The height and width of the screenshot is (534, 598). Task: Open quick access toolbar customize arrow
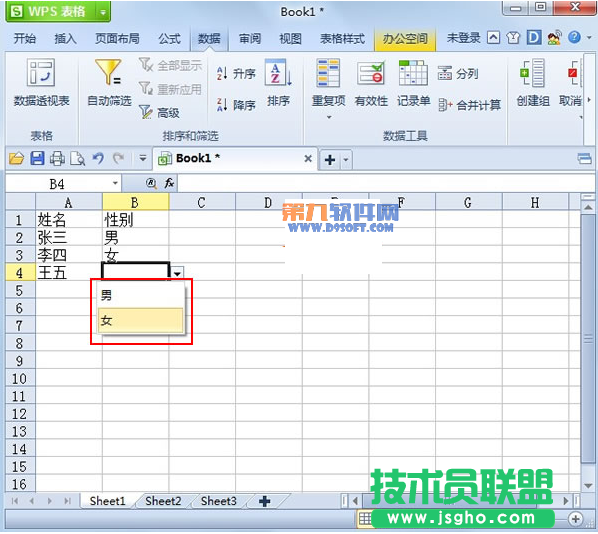tap(143, 158)
